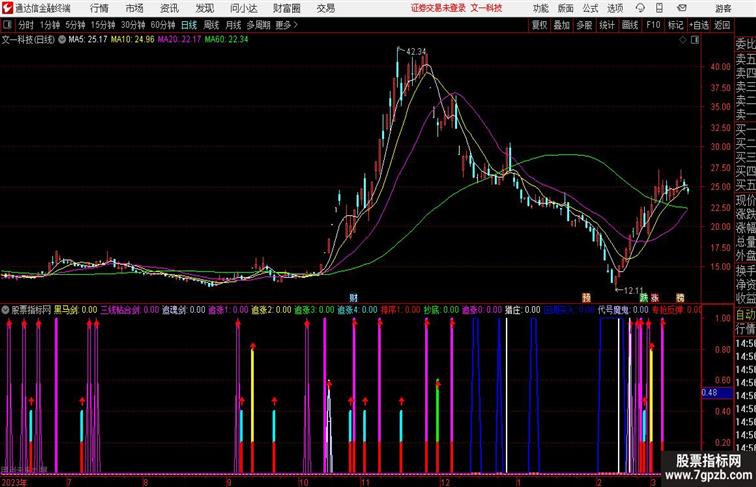Viewport: 756px width, 487px height.
Task: Toggle the side panel icon at chart top right
Action: (695, 40)
